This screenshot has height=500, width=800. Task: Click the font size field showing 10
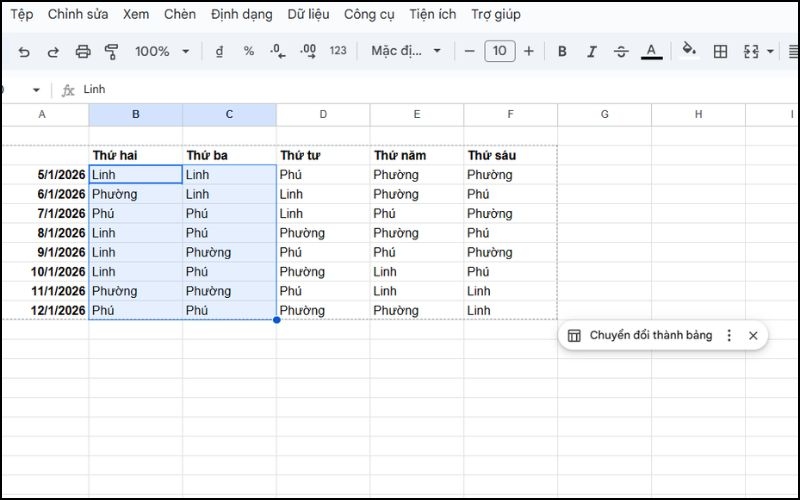coord(500,51)
